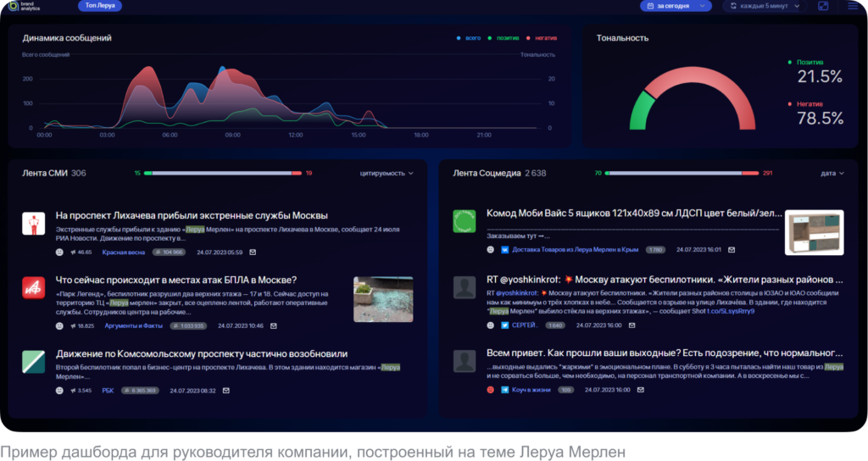Image resolution: width=868 pixels, height=461 pixels.
Task: Click sentiment smiley of РБК article
Action: [59, 391]
